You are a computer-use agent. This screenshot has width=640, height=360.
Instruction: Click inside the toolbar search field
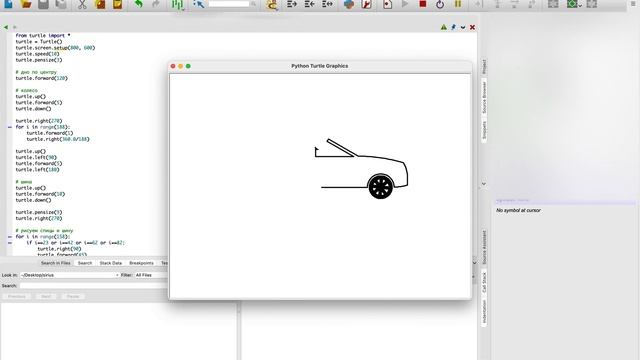(229, 4)
